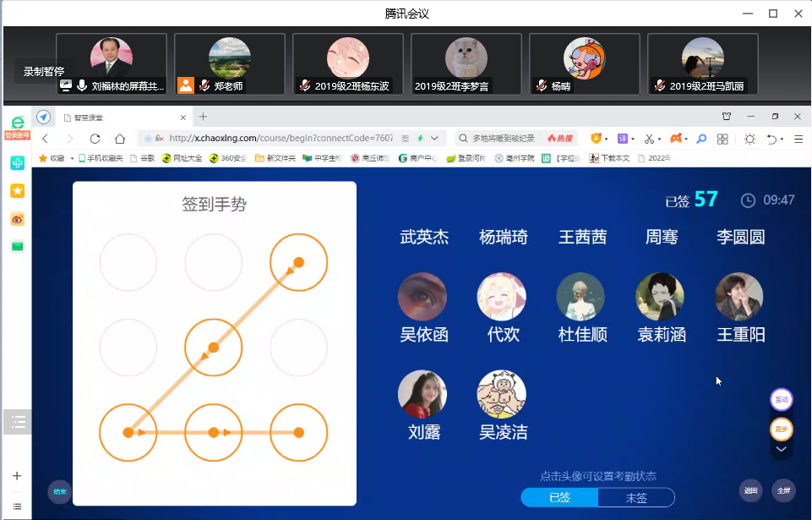Open the 网址大全 bookmark link

[182, 158]
